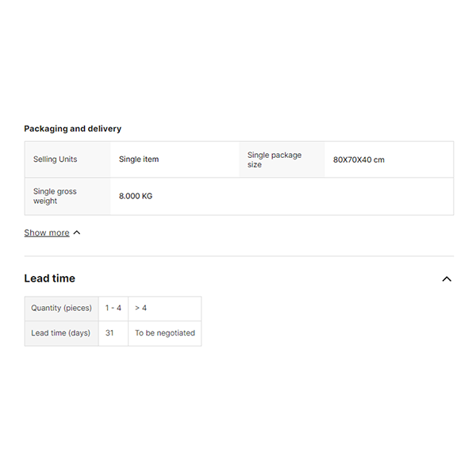Click the Single package size label
Viewport: 476px width, 476px height.
pos(274,159)
